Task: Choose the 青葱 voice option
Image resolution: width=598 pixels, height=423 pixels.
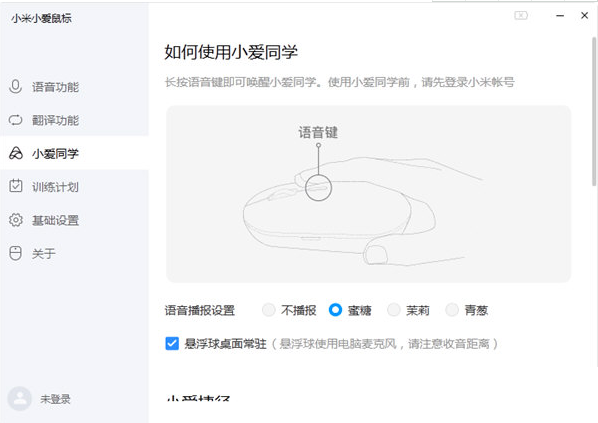Action: point(452,310)
